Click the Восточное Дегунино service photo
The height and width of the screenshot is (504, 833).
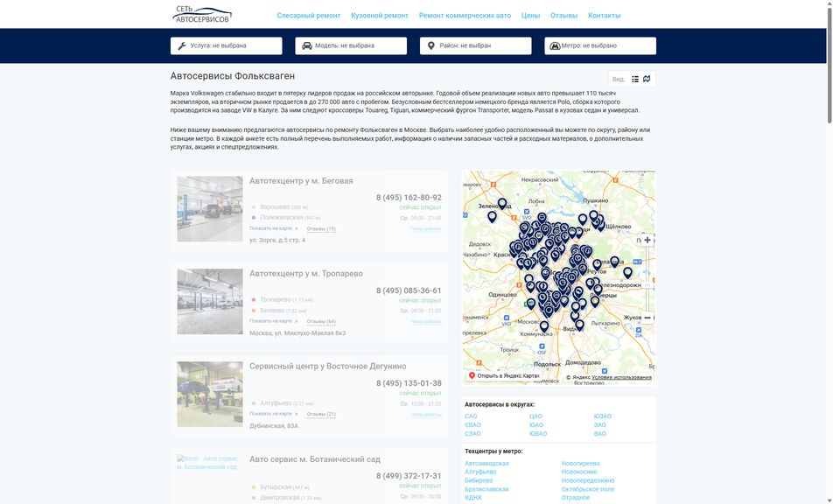tap(210, 394)
